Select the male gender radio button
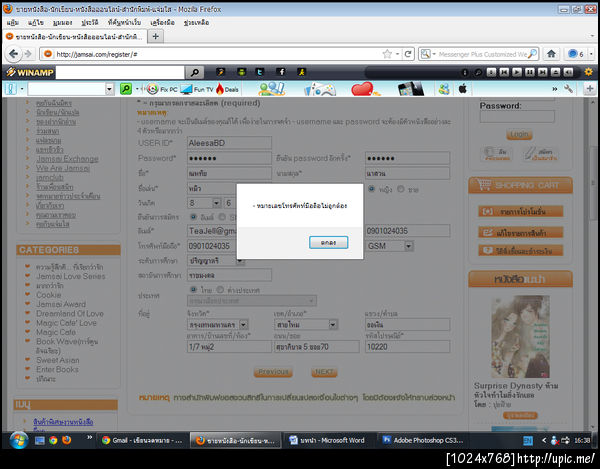Screen dimensions: 600x469 point(401,189)
